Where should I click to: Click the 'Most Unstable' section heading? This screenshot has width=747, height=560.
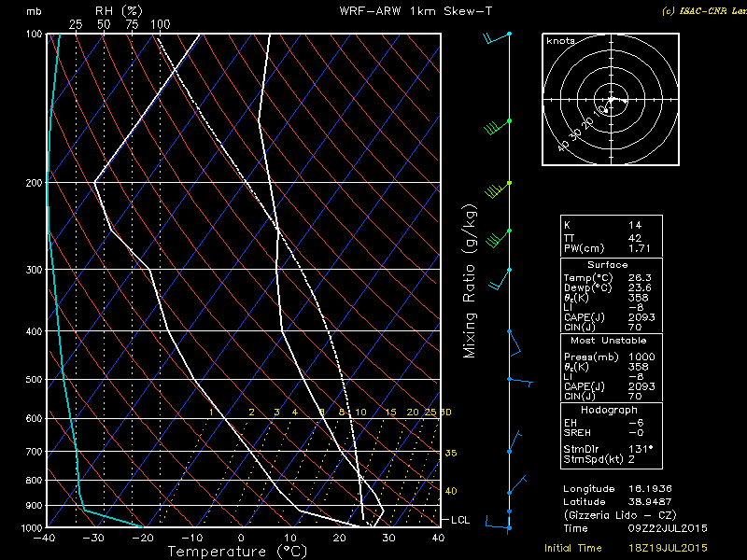(609, 341)
